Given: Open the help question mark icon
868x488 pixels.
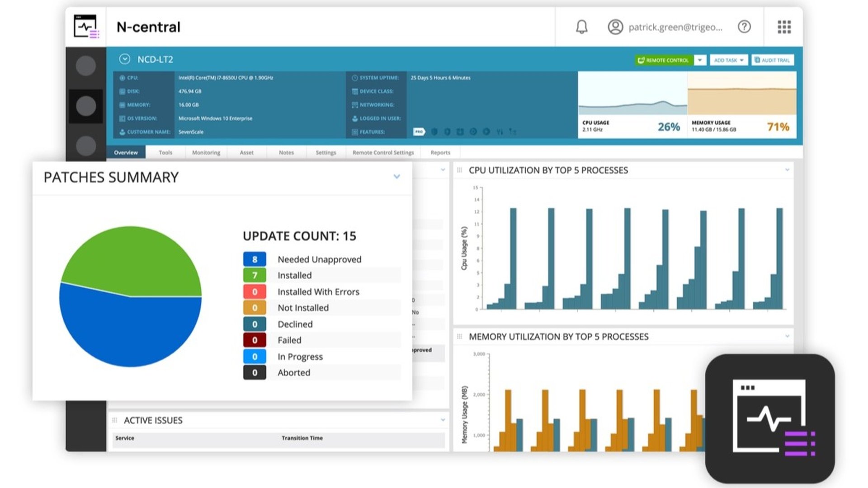Looking at the screenshot, I should tap(744, 27).
